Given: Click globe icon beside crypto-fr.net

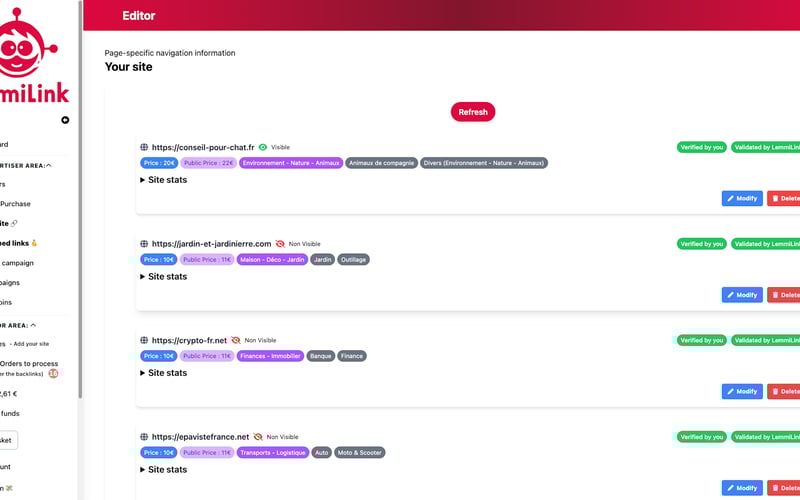Looking at the screenshot, I should 144,340.
